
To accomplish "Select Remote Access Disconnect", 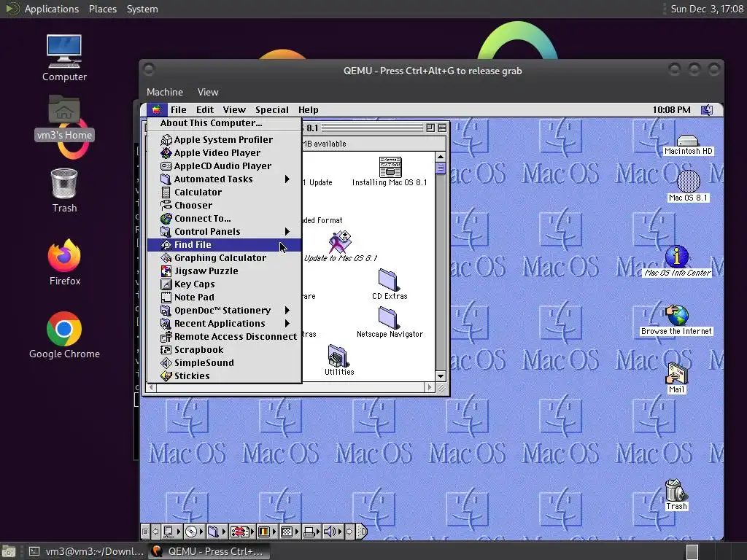I will pyautogui.click(x=224, y=337).
